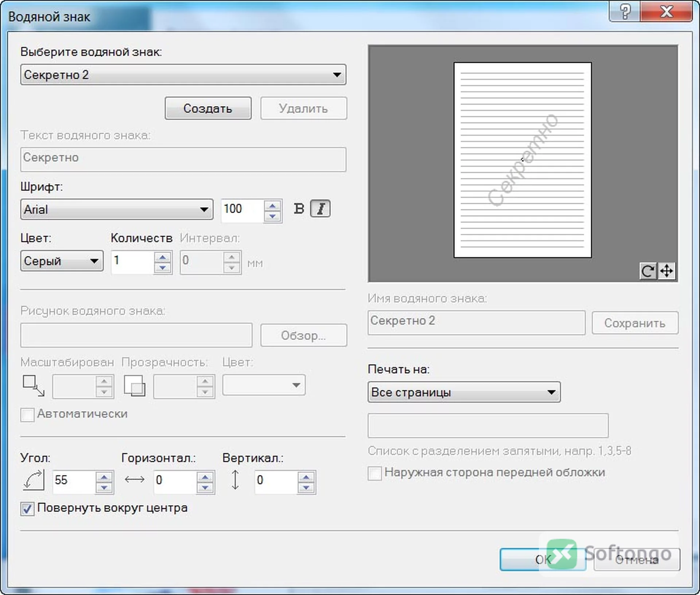
Task: Increase horizontal offset with up arrow
Action: tap(205, 477)
